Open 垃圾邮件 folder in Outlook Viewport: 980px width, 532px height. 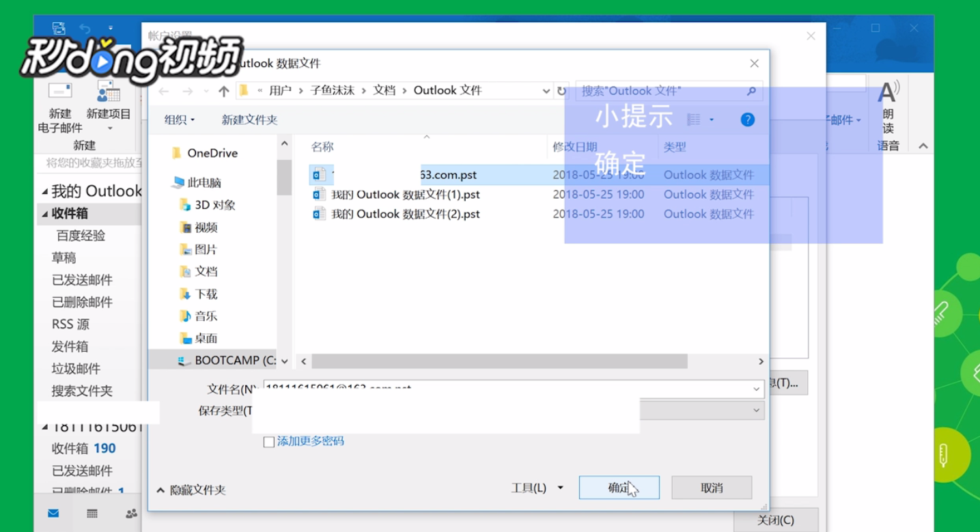coord(76,369)
